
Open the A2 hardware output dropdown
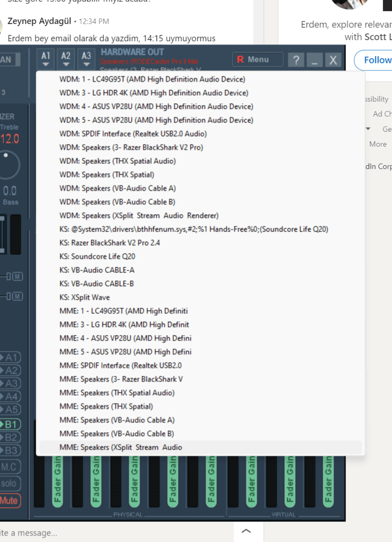point(66,59)
